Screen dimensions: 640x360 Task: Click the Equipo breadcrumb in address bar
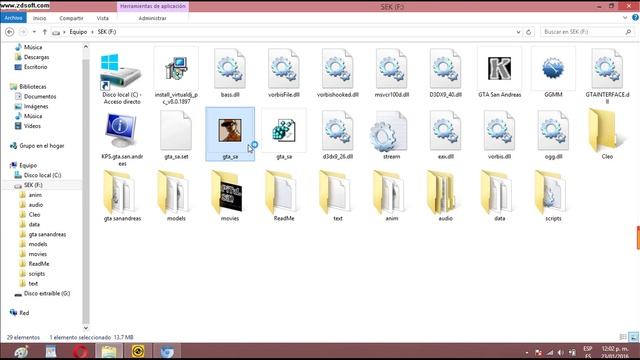pyautogui.click(x=78, y=32)
